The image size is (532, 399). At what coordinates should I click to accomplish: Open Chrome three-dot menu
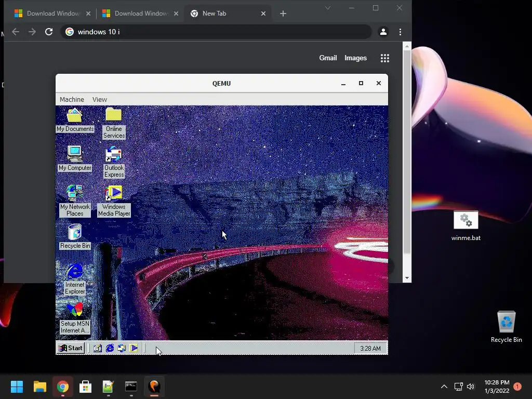coord(401,32)
